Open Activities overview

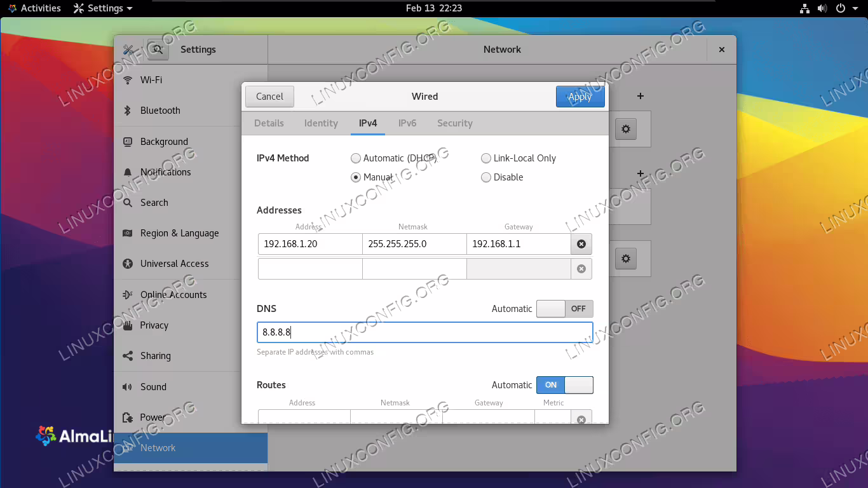point(34,8)
